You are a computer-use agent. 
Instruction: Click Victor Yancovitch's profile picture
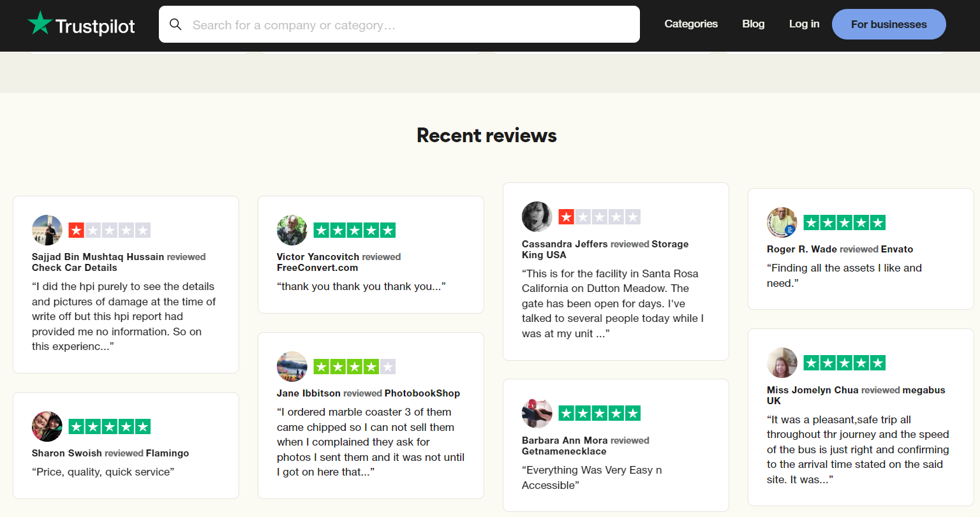[x=292, y=230]
